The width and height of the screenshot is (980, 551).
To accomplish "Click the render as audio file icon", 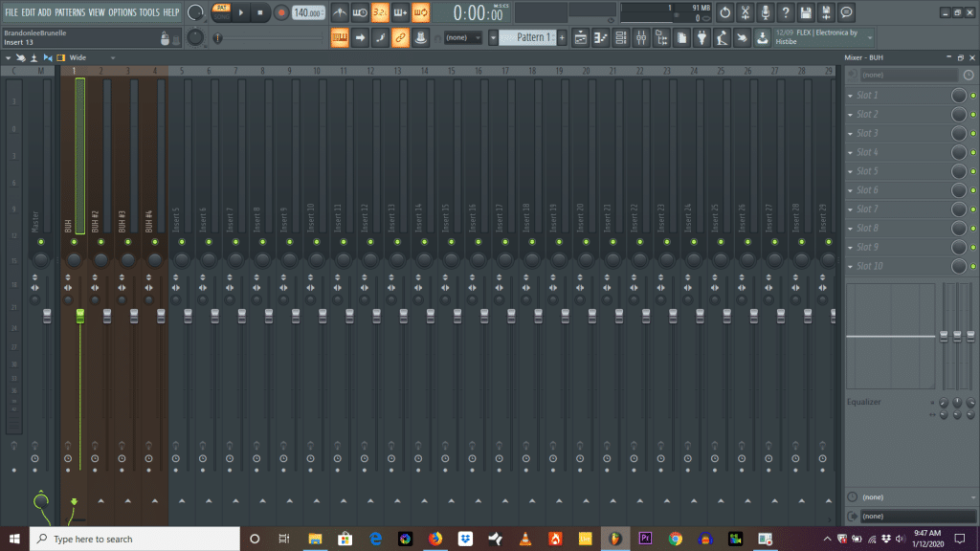I will (x=826, y=12).
